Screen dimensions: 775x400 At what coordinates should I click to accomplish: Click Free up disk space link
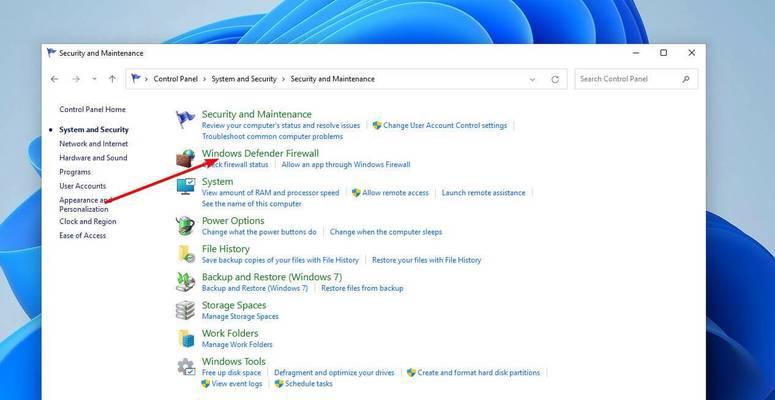coord(231,373)
